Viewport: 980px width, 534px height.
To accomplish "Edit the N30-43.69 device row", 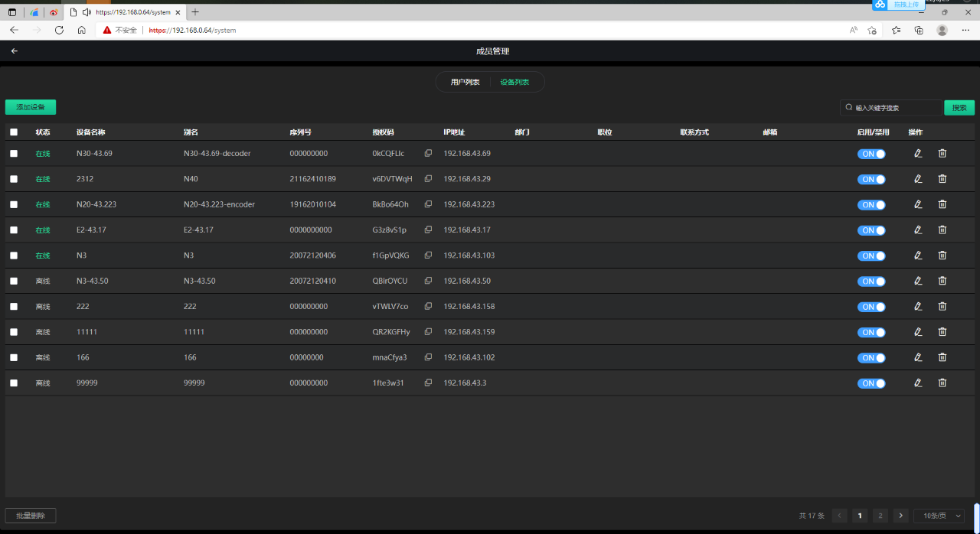I will click(918, 153).
